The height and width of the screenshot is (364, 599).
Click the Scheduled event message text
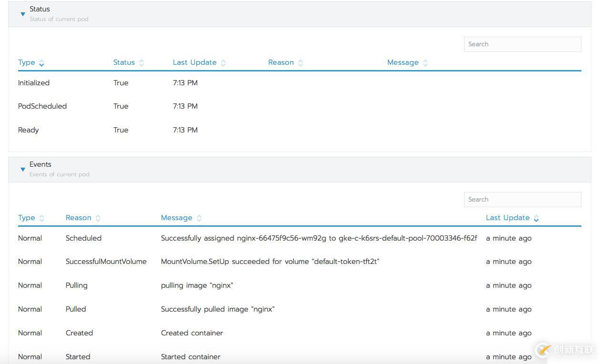coord(318,238)
